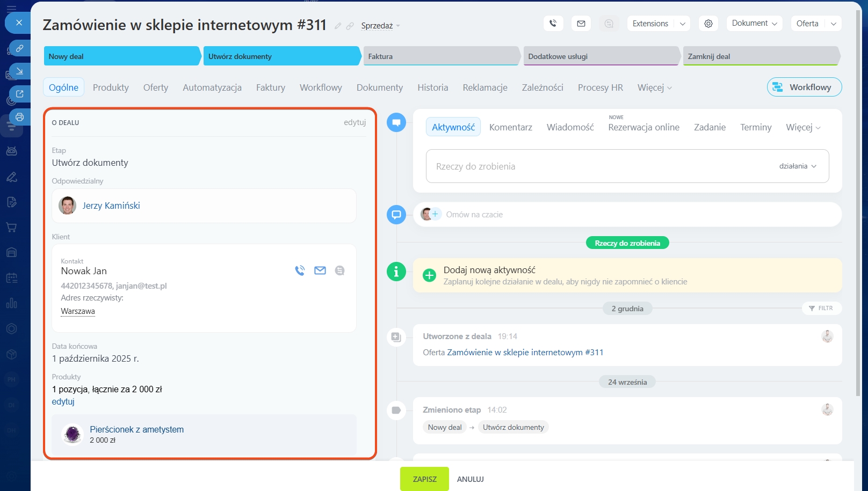Click the print icon in left sidebar
Image resolution: width=868 pixels, height=491 pixels.
(x=20, y=116)
